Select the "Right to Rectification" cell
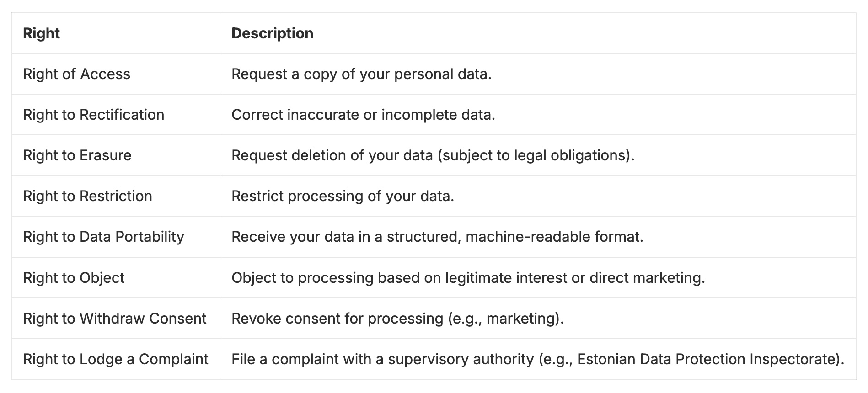Screen dimensions: 868x393 94,115
